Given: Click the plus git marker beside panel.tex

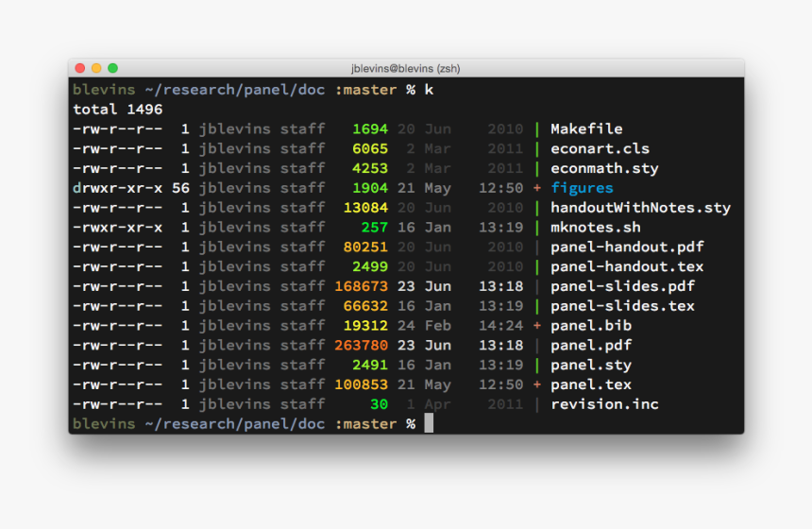Looking at the screenshot, I should pyautogui.click(x=537, y=385).
